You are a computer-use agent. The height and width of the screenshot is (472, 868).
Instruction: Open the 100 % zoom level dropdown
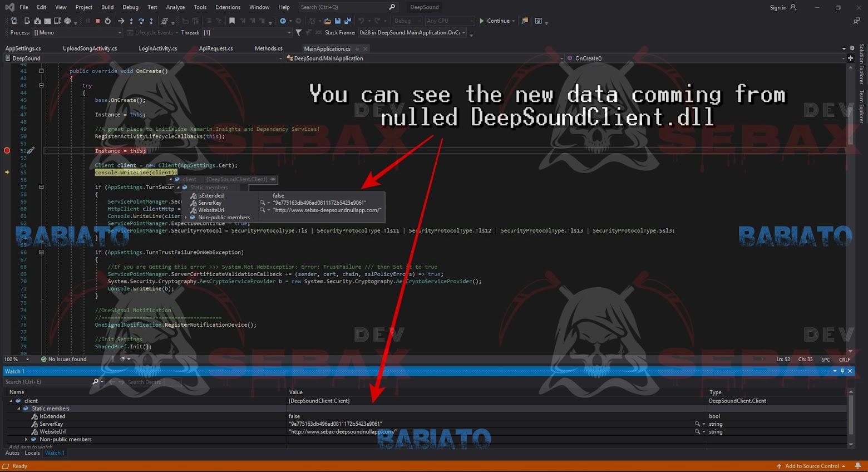(17, 359)
